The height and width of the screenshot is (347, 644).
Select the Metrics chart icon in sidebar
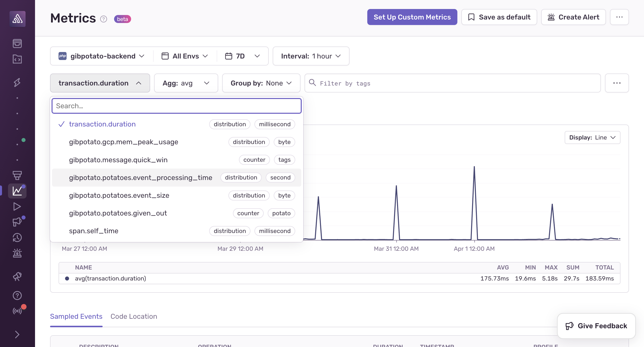point(17,191)
